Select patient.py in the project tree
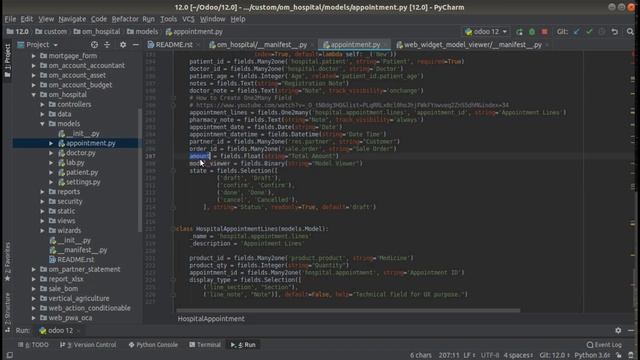Viewport: 640px width, 360px height. click(82, 172)
